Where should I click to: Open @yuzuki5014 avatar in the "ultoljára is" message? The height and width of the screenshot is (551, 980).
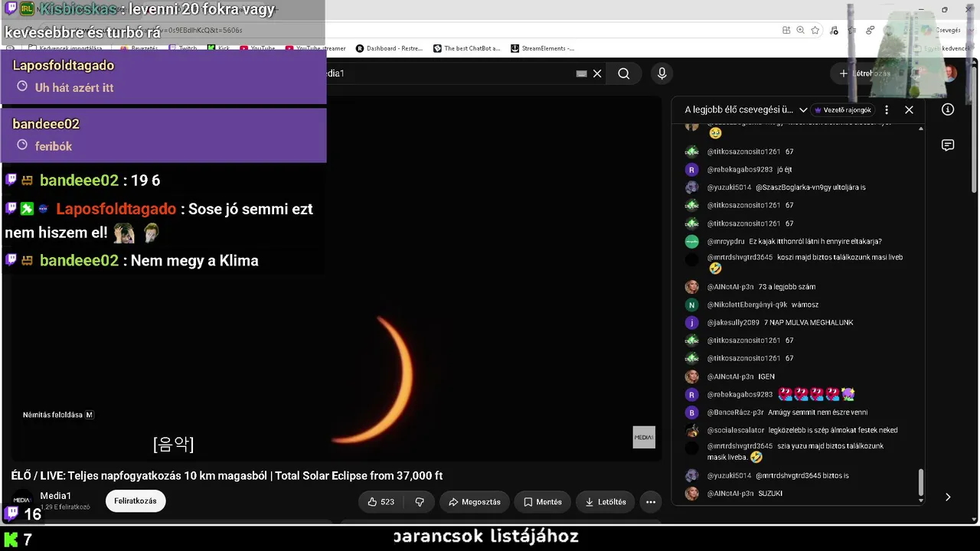tap(692, 187)
